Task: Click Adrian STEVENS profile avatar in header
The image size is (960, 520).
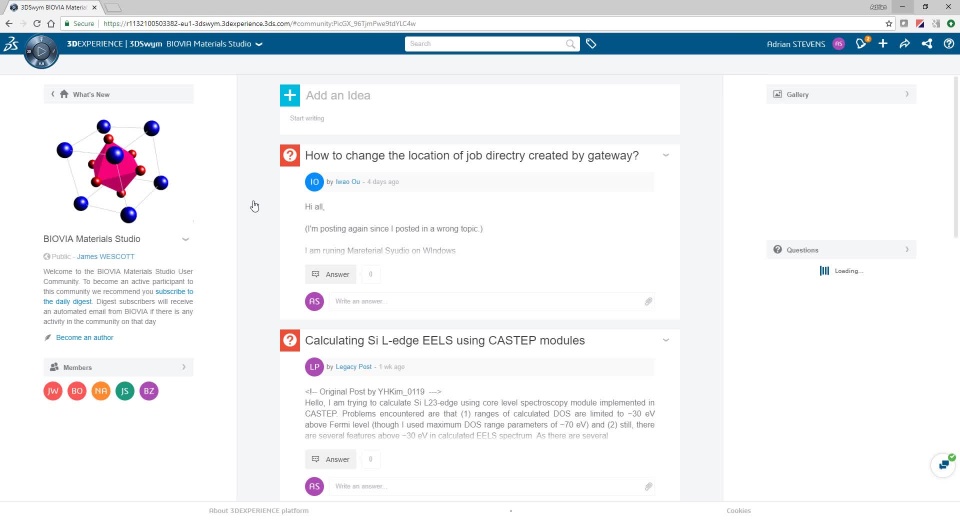Action: pos(839,44)
